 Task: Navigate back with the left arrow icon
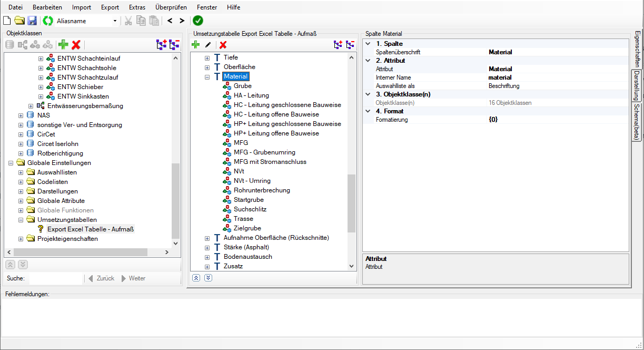point(170,21)
